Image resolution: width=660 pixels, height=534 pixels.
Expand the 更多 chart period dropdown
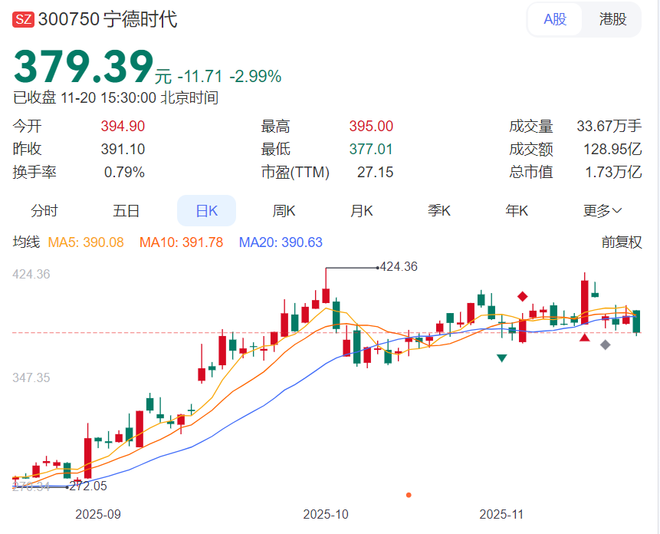pos(603,211)
